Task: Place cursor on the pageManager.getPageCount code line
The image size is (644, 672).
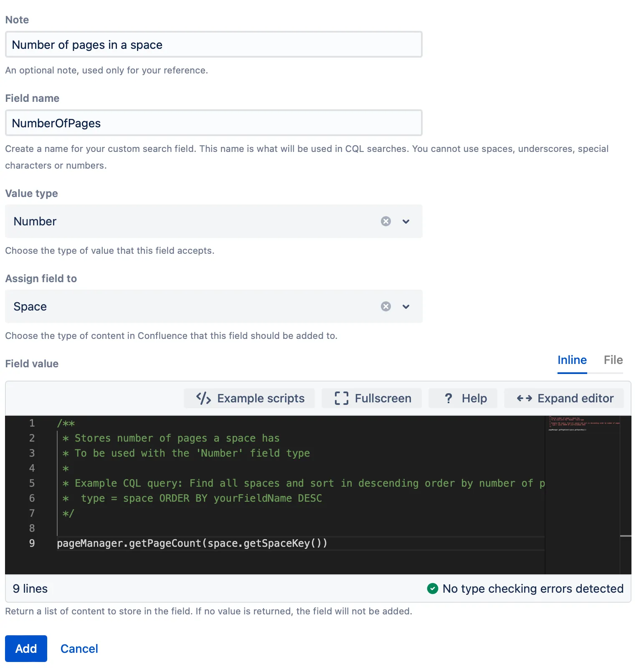Action: point(192,543)
